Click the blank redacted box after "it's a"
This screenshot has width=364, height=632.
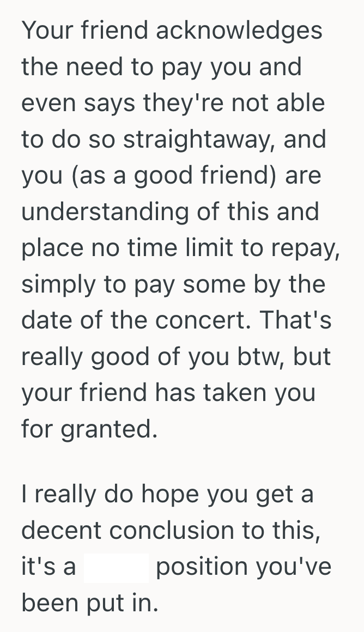point(116,567)
